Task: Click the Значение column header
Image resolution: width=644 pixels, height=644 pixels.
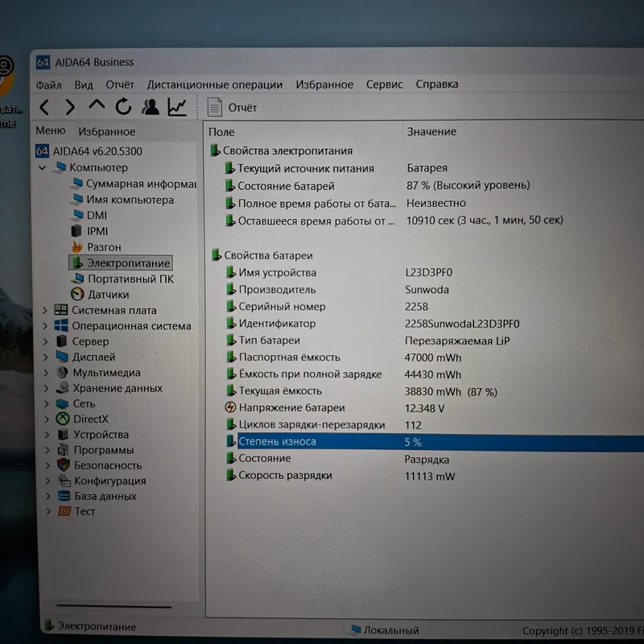Action: pos(431,131)
